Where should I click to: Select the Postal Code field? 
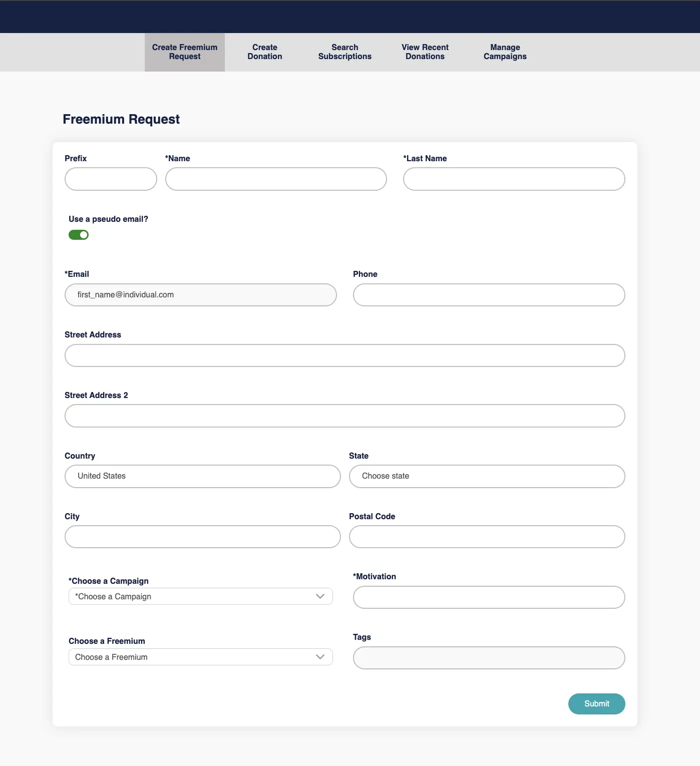487,537
